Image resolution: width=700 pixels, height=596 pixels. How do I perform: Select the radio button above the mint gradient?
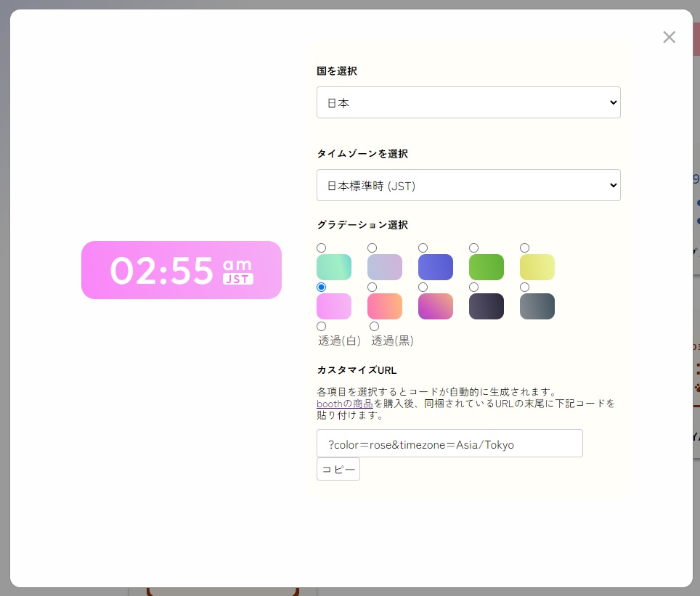pyautogui.click(x=321, y=248)
